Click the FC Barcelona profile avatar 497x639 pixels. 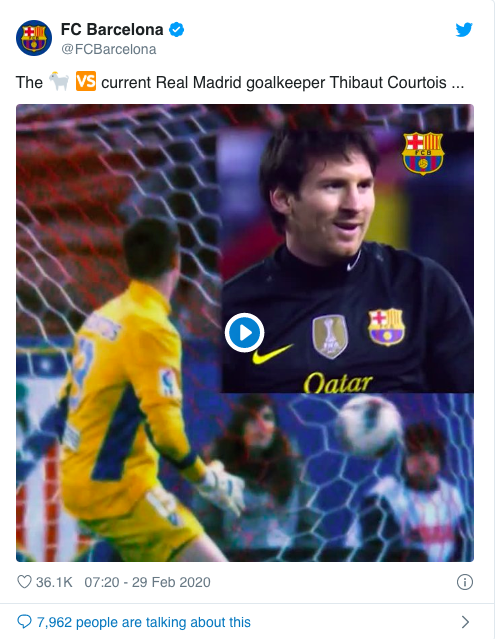(34, 38)
